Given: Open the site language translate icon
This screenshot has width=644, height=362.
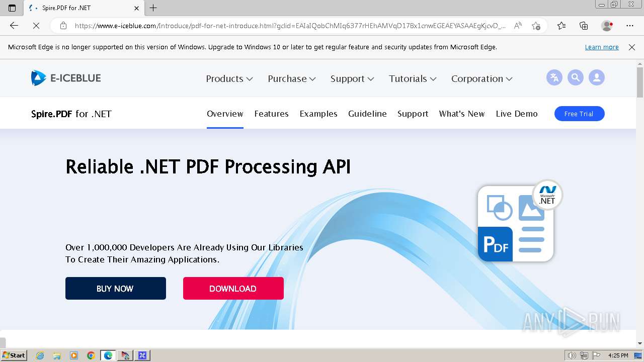Looking at the screenshot, I should point(554,77).
